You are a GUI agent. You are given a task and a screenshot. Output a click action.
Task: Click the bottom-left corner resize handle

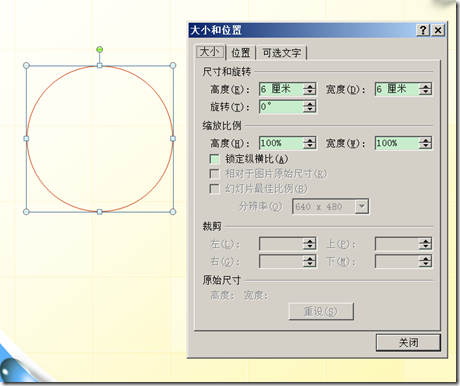pyautogui.click(x=26, y=212)
